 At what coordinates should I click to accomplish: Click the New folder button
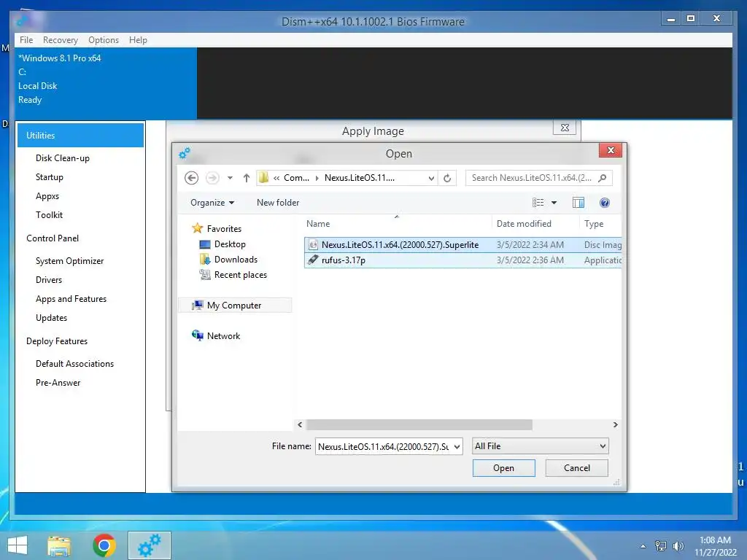[278, 203]
